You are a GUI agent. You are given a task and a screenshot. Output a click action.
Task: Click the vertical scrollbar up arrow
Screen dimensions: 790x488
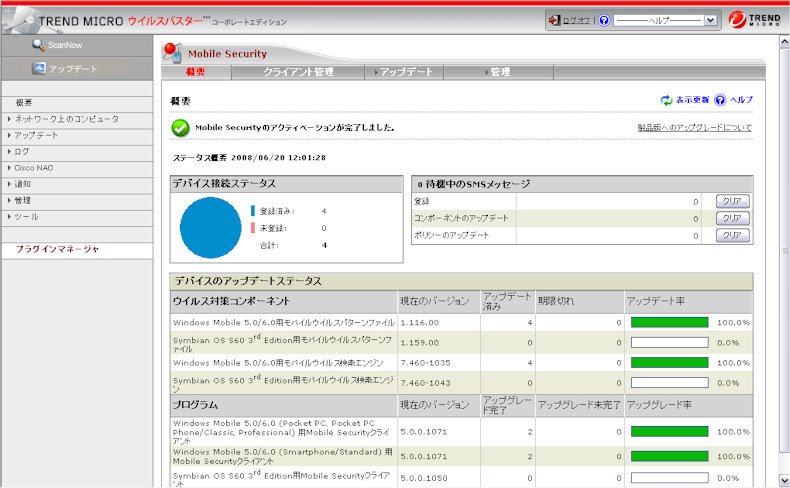tap(784, 42)
